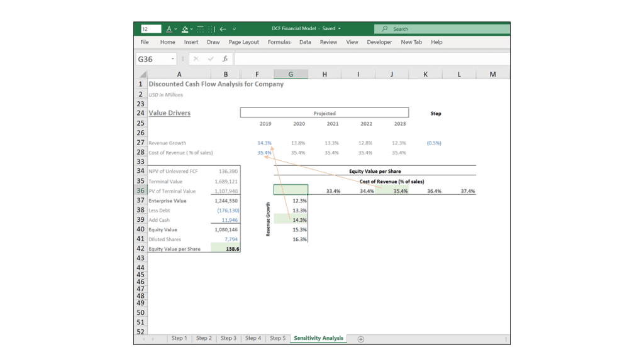Viewport: 644px width, 362px height.
Task: Open the Font Color dropdown arrow
Action: pos(176,29)
